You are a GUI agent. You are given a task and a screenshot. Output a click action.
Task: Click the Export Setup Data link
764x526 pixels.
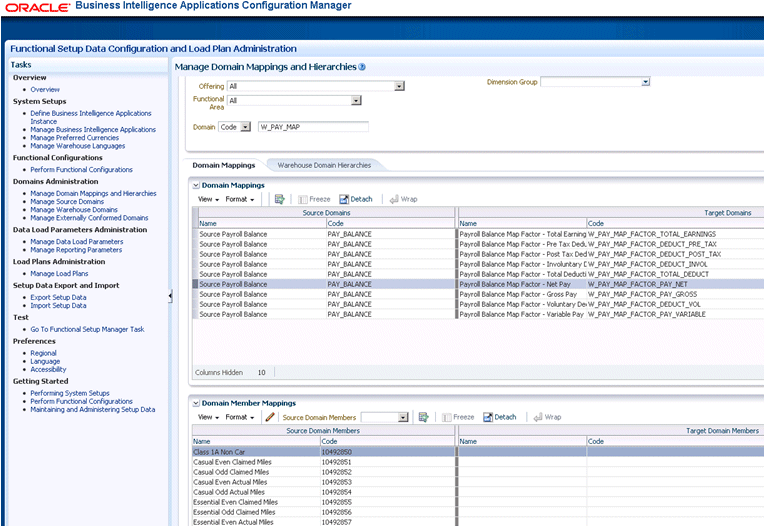tap(58, 297)
